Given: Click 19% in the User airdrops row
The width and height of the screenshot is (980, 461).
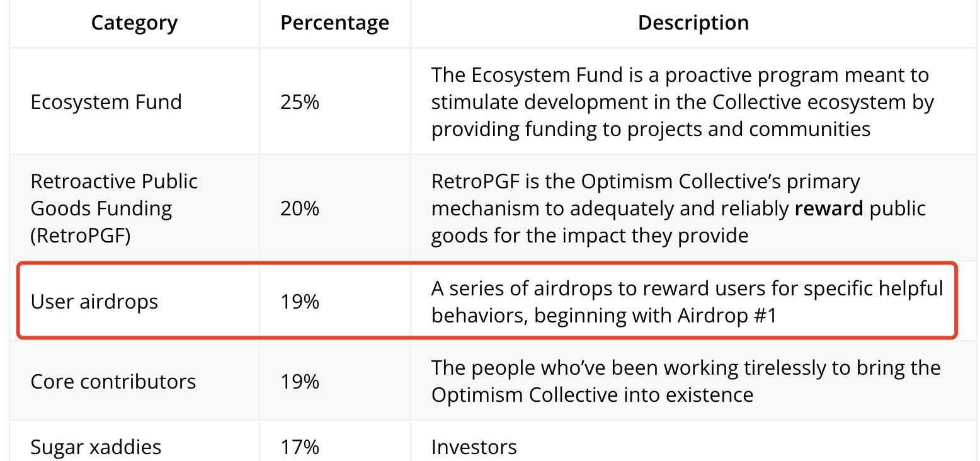Looking at the screenshot, I should pyautogui.click(x=300, y=302).
